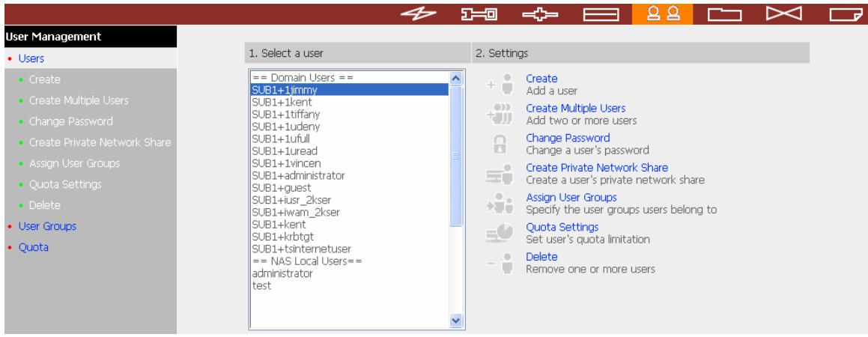The width and height of the screenshot is (868, 337).
Task: Select local user test in the list
Action: click(349, 285)
